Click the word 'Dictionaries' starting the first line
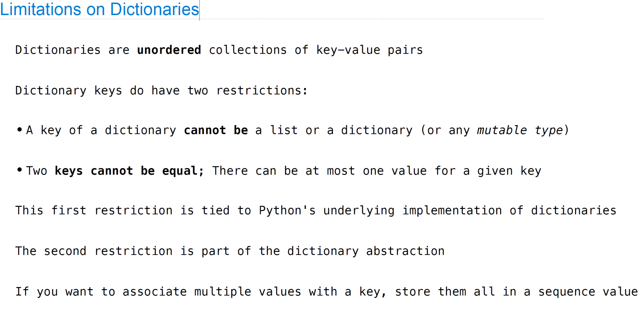This screenshot has width=644, height=311. coord(58,50)
